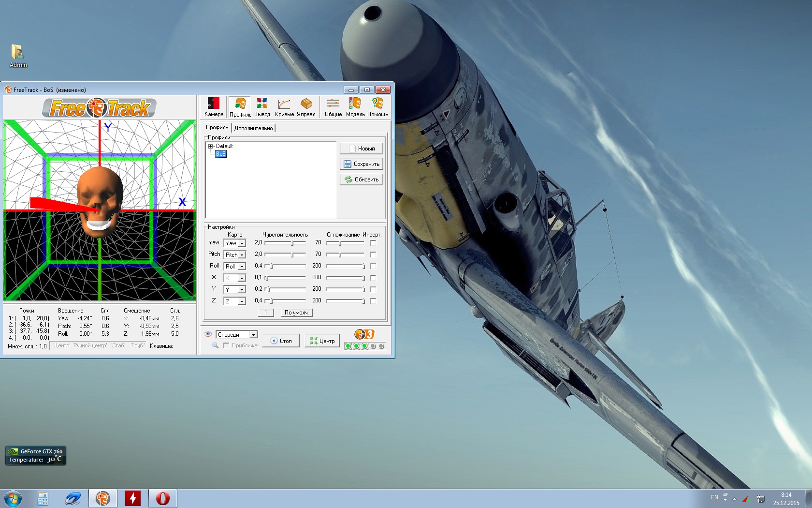
Task: Click the Сохранить button
Action: point(362,164)
